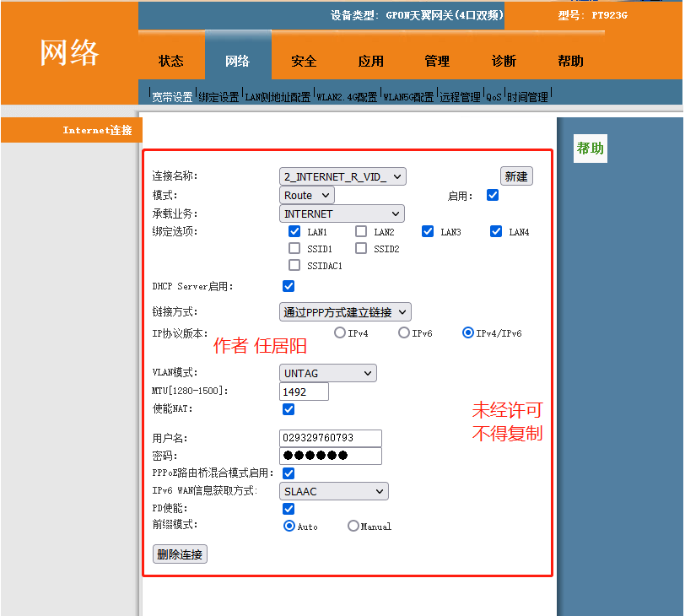Open LAN侧地址配置 submenu
The width and height of the screenshot is (685, 616).
tap(278, 97)
